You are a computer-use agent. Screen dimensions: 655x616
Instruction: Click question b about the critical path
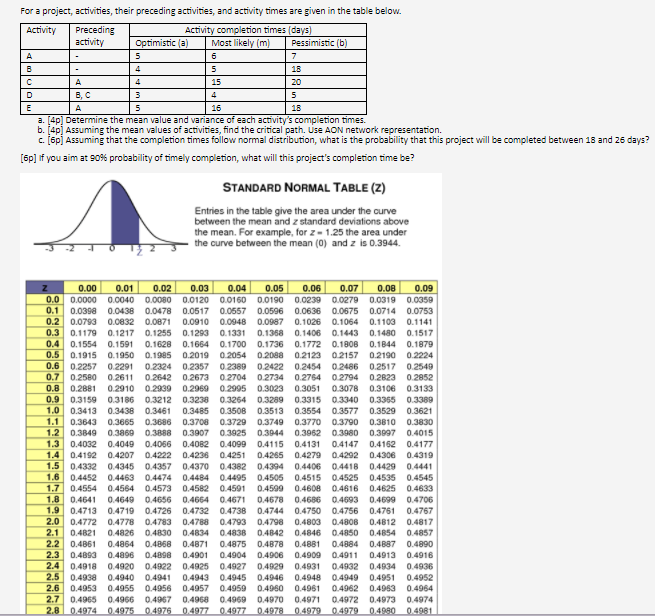tap(239, 130)
